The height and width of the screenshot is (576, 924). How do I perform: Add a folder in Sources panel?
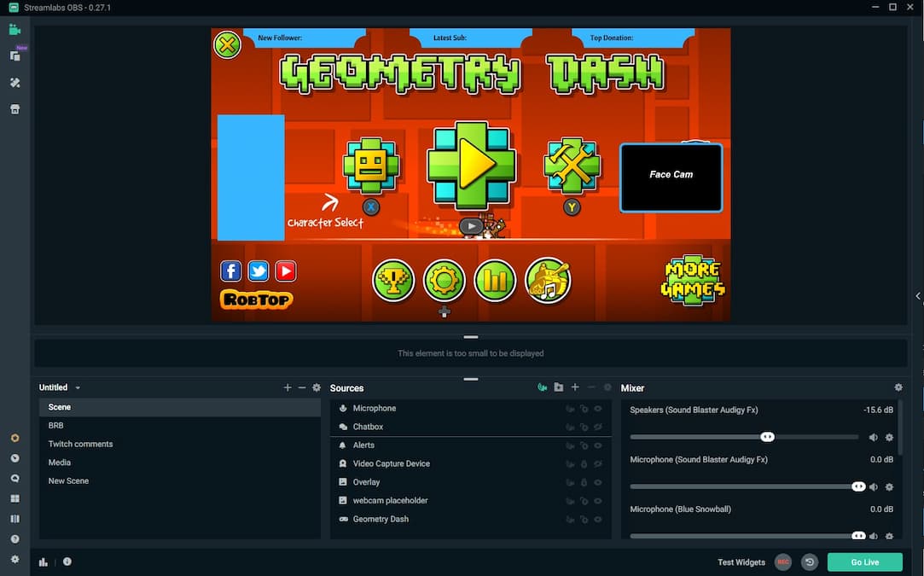click(559, 387)
